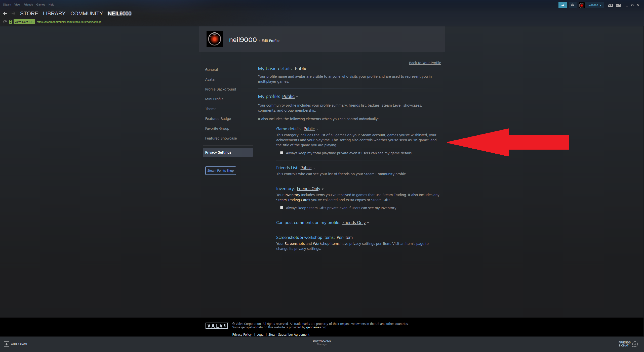
Task: Click the Screenshots link in description
Action: (x=295, y=244)
